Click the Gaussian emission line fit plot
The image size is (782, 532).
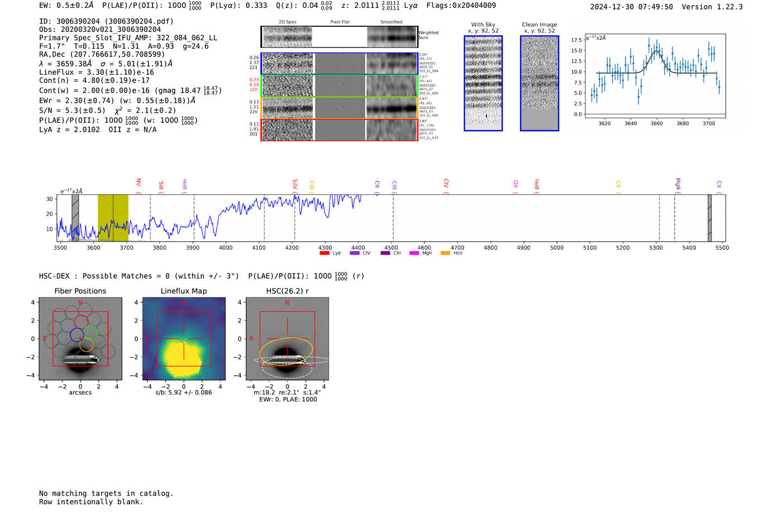[x=655, y=76]
